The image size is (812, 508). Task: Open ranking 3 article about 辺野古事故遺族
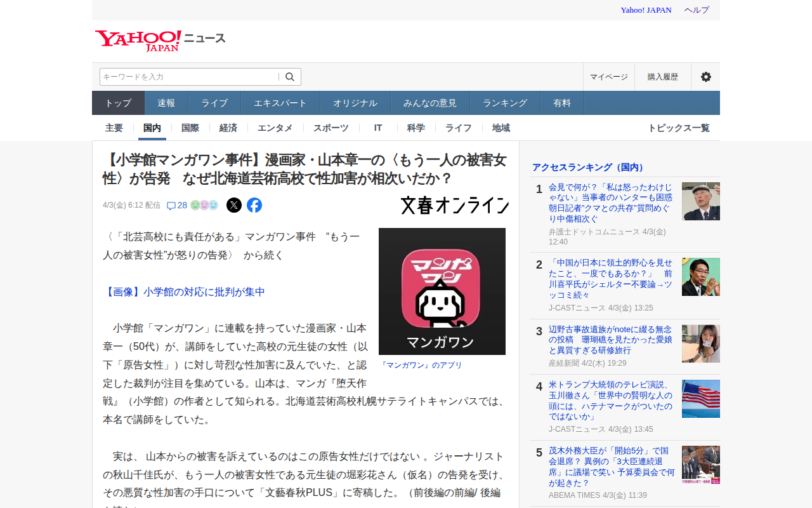610,340
